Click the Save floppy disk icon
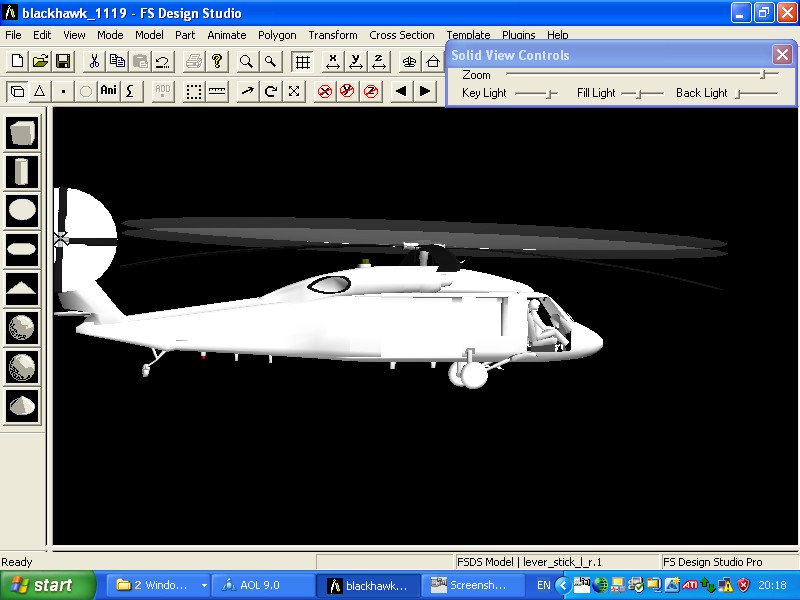The image size is (800, 600). [x=62, y=62]
